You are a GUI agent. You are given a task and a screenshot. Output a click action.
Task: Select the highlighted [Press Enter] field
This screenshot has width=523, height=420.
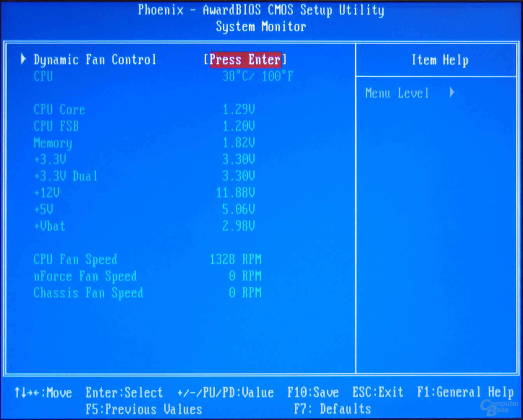[x=245, y=60]
